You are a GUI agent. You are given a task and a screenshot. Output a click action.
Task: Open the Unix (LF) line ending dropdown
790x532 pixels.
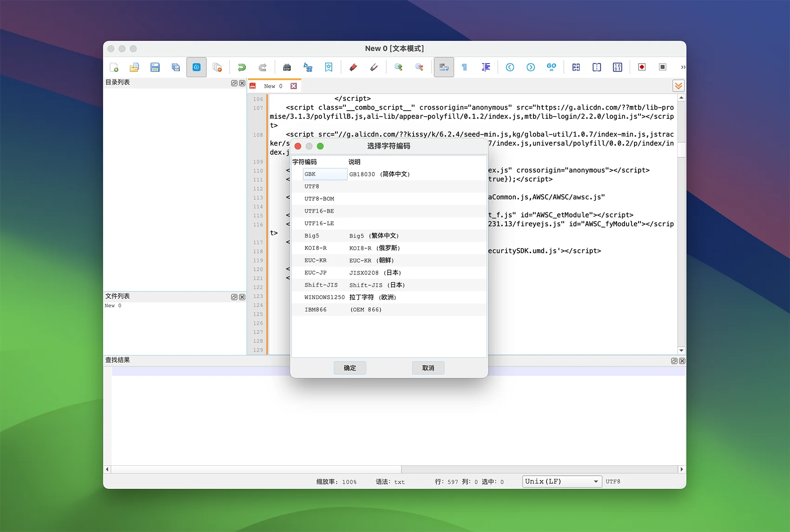(562, 481)
